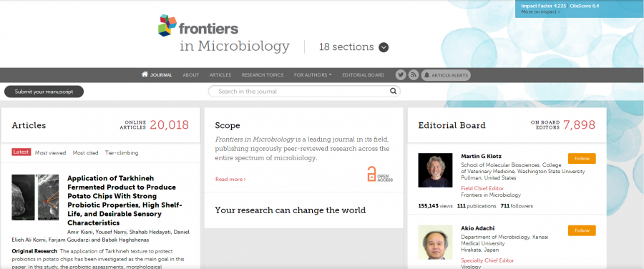Open Editorial Board menu item
This screenshot has height=269, width=644.
pyautogui.click(x=363, y=75)
